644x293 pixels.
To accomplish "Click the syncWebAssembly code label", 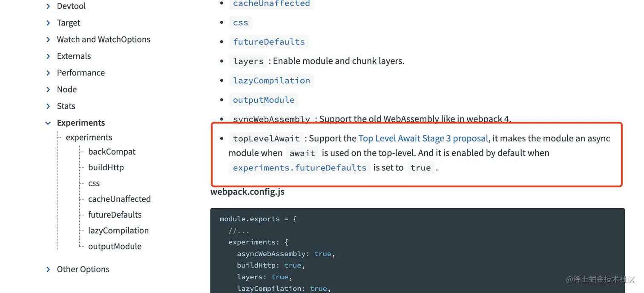I will [x=271, y=119].
